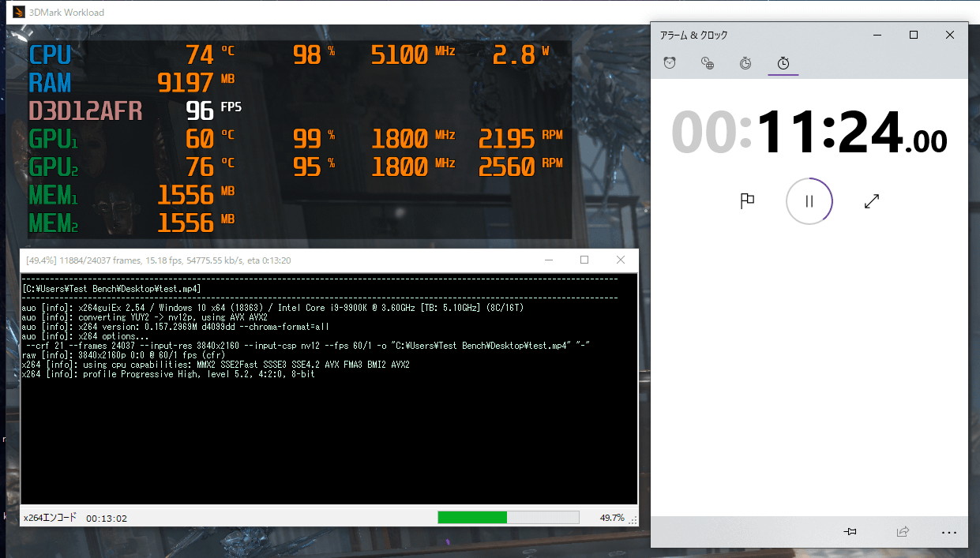Click the RAM usage 9197 MB reading
Viewport: 980px width, 558px height.
[x=196, y=83]
